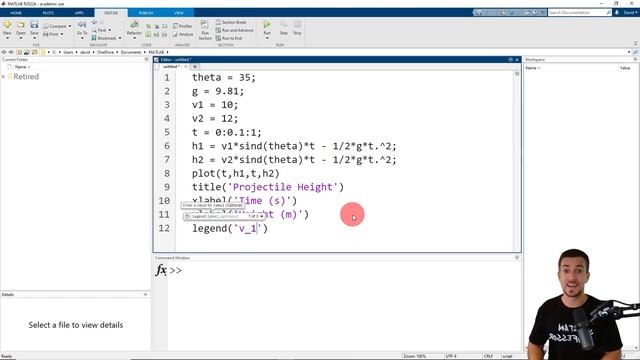Click the folder forward arrow
This screenshot has height=360, width=640.
coord(11,52)
